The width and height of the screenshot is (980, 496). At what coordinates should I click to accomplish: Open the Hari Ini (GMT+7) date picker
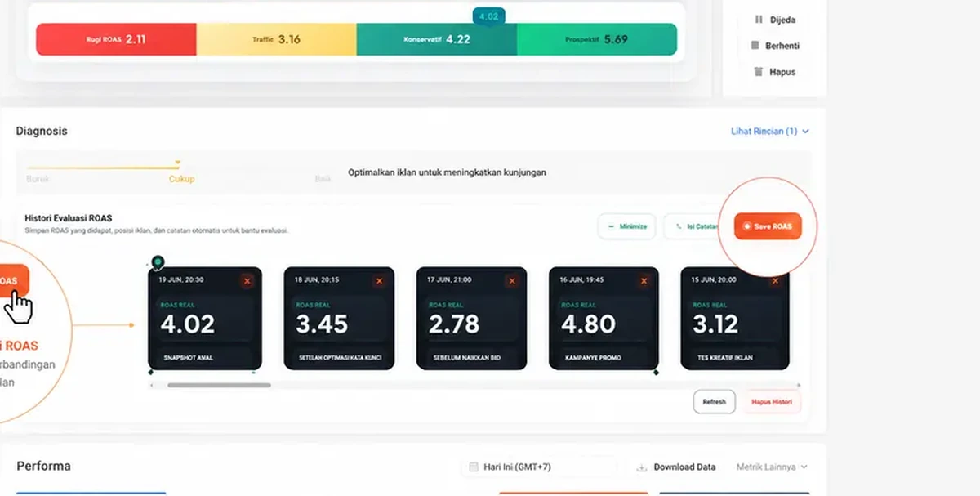pyautogui.click(x=538, y=467)
